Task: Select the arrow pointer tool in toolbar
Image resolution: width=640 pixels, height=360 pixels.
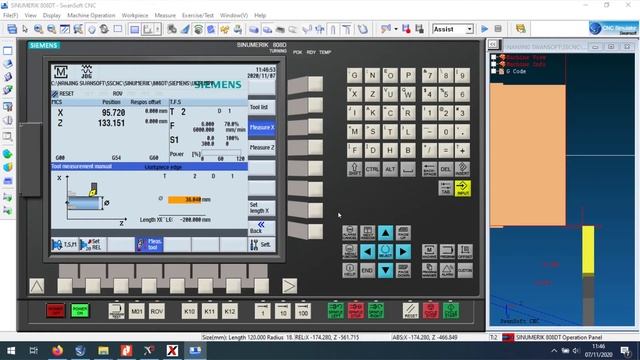Action: [25, 29]
